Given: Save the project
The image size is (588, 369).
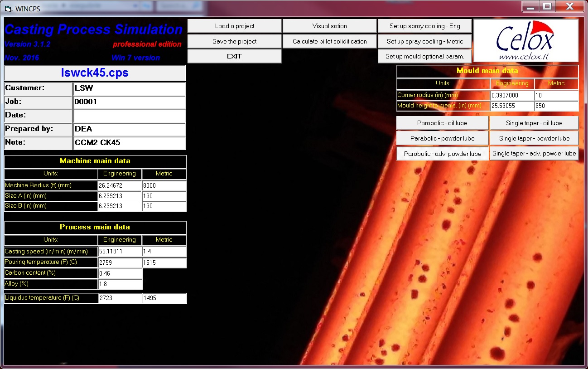Looking at the screenshot, I should tap(234, 41).
